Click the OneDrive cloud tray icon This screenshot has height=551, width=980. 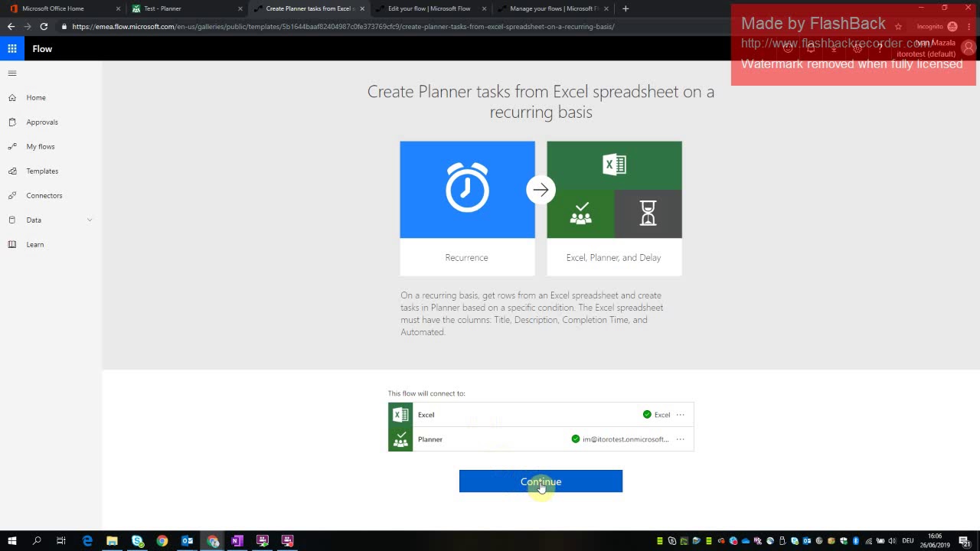click(746, 541)
